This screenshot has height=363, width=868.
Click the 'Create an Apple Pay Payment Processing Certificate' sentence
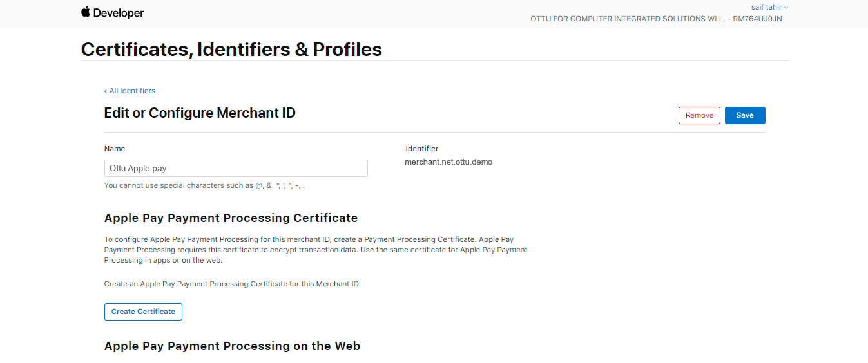pos(232,284)
